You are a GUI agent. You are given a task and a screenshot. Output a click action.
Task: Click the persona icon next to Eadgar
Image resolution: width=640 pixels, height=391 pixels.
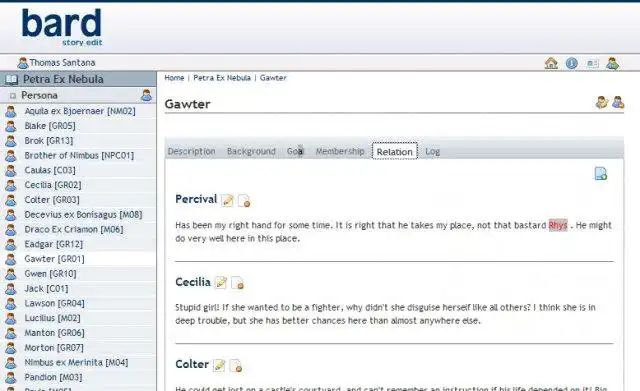point(11,244)
